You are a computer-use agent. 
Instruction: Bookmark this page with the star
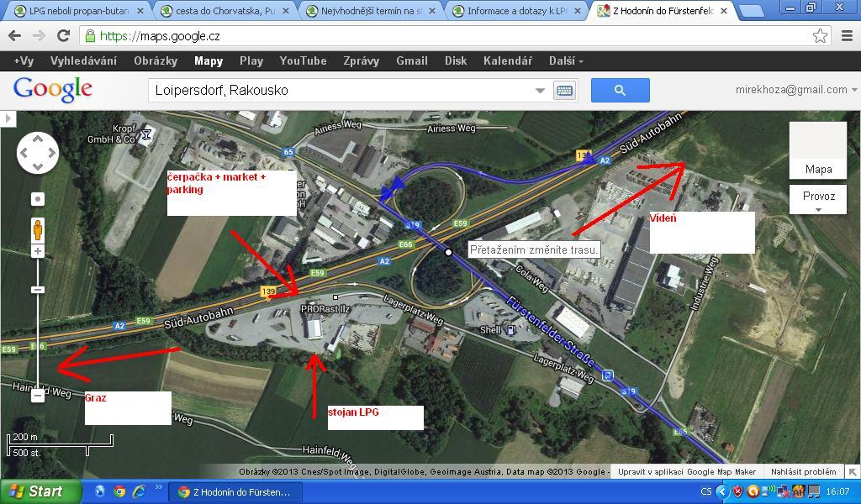pyautogui.click(x=820, y=36)
